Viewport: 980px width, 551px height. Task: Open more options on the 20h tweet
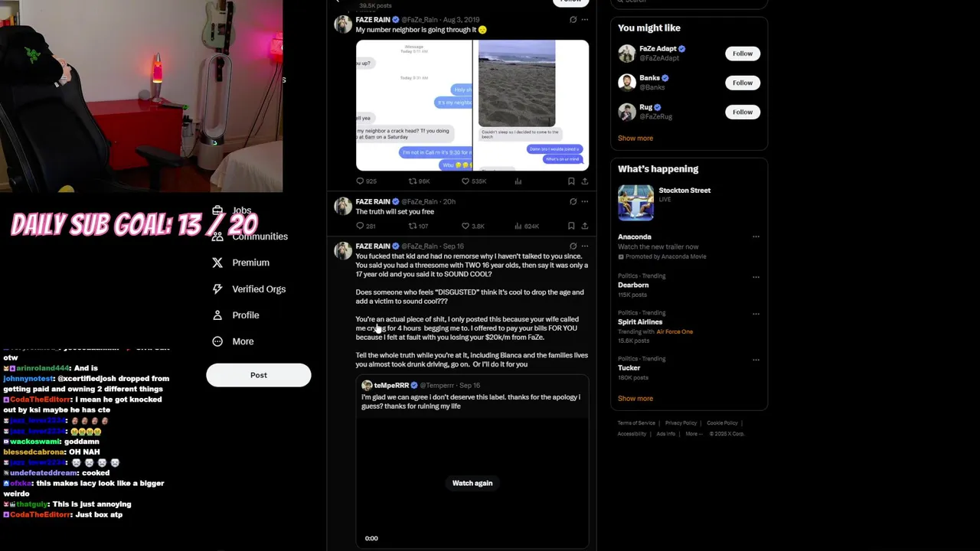click(585, 202)
